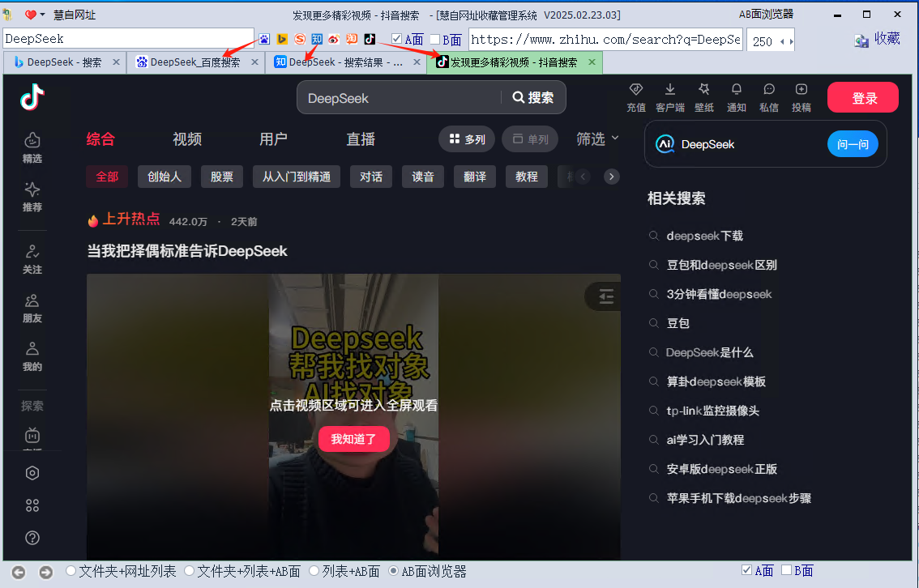The image size is (919, 588).
Task: Open 朋友 in the left sidebar
Action: point(32,308)
